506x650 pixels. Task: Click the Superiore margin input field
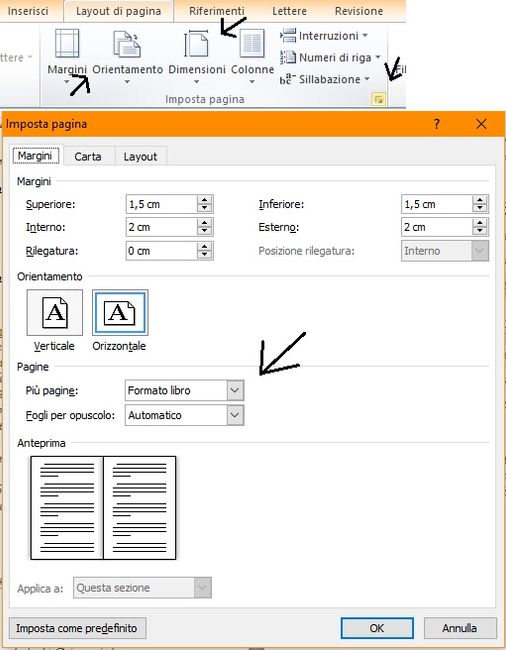tap(162, 204)
